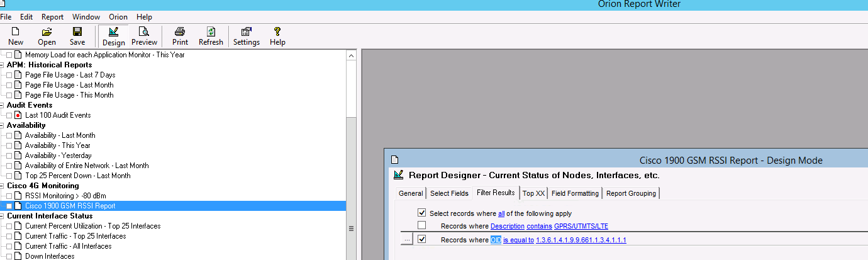The image size is (868, 260).
Task: Switch to the General tab
Action: click(x=411, y=193)
